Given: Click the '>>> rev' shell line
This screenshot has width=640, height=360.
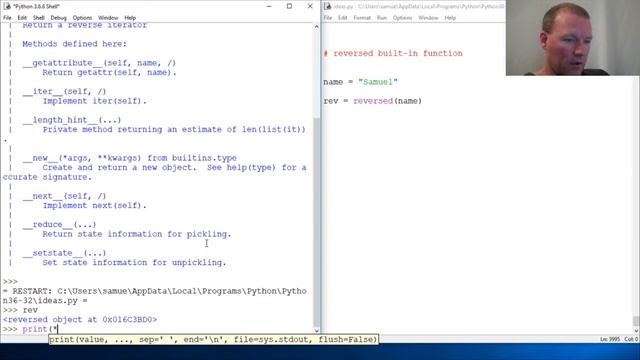Looking at the screenshot, I should [x=20, y=310].
